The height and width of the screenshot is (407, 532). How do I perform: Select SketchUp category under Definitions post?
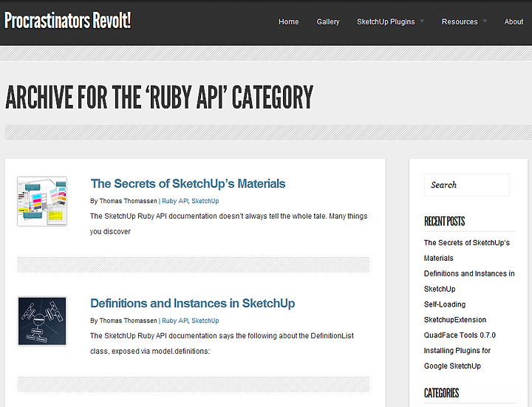click(x=205, y=321)
